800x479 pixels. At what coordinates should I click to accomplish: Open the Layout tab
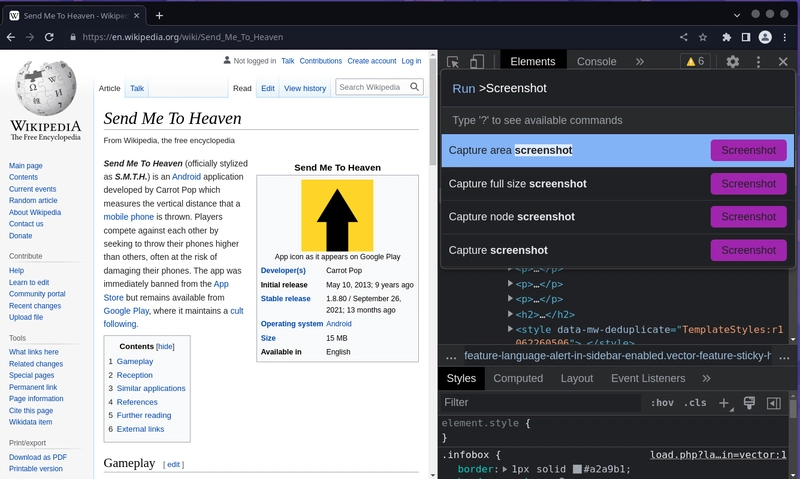pos(577,379)
